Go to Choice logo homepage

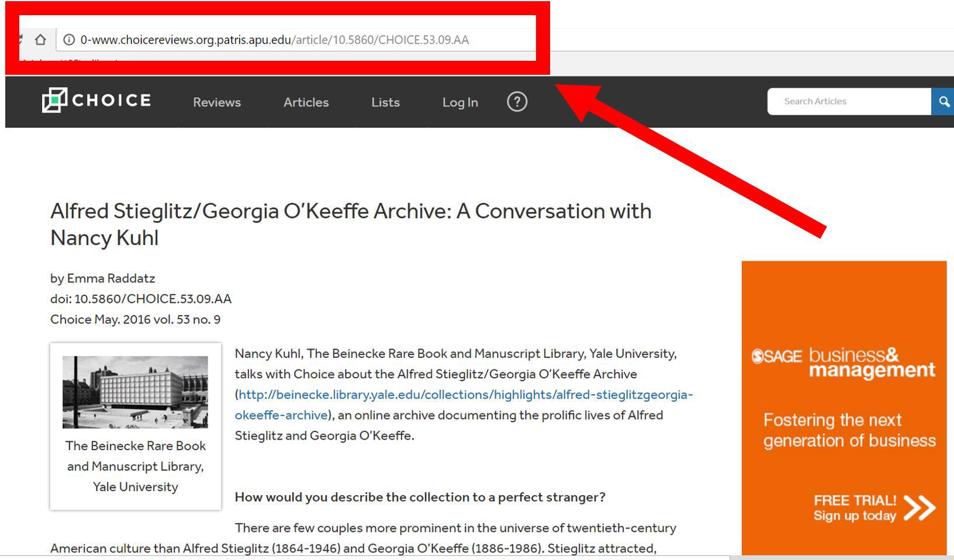pyautogui.click(x=96, y=101)
